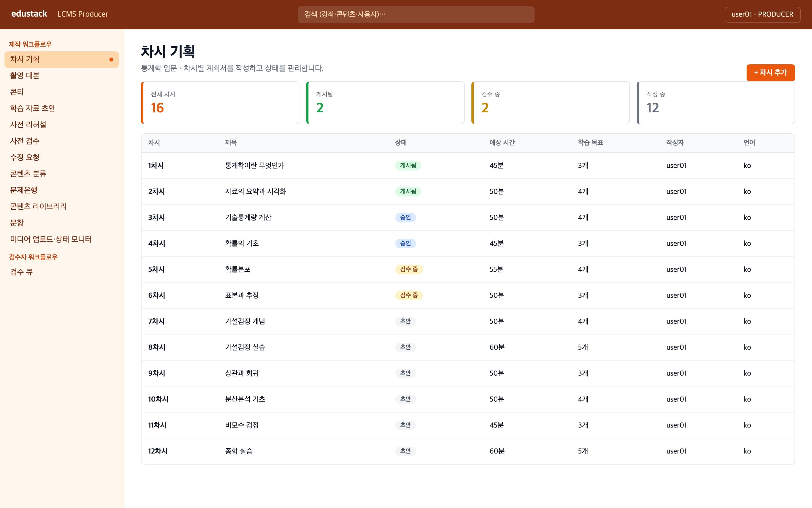Viewport: 812px width, 508px height.
Task: Select row 자료의 요약과 시각화
Action: pos(468,192)
